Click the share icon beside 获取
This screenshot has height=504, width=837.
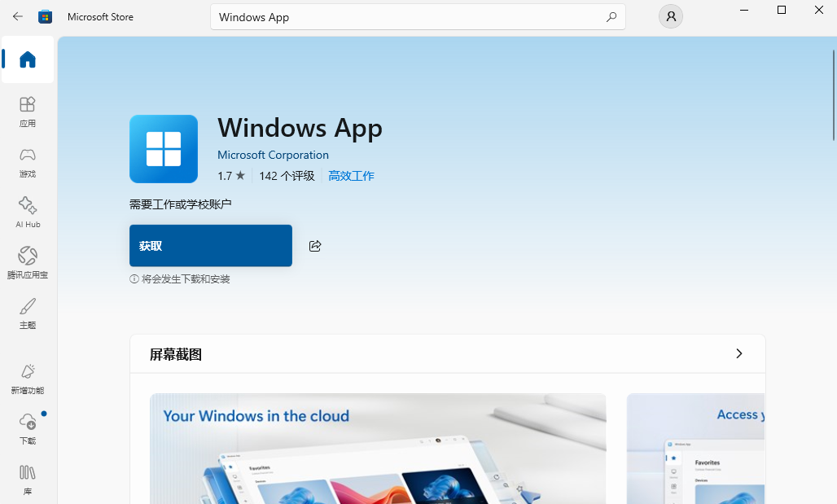(x=315, y=246)
